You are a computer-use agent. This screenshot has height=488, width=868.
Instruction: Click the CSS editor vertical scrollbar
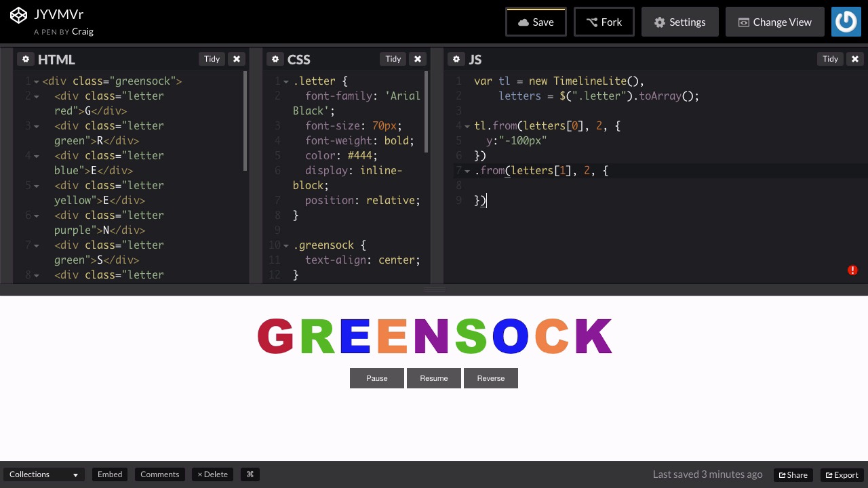[427, 113]
